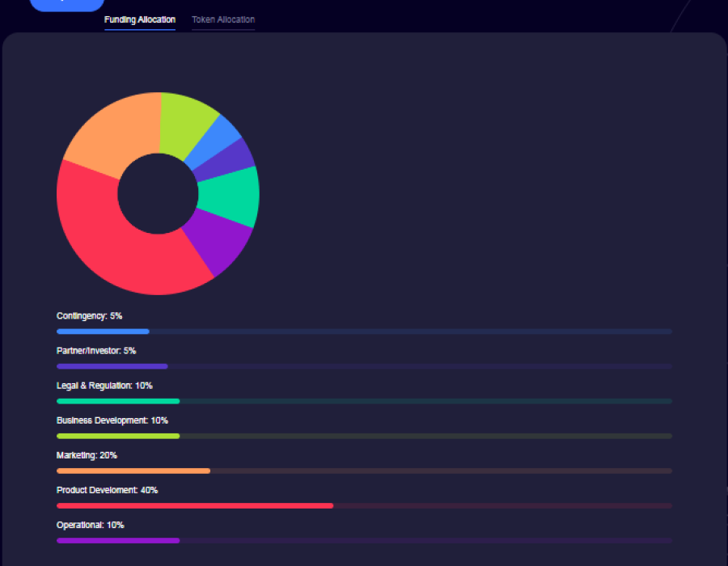Select the Funding Allocation tab
This screenshot has height=566, width=728.
[x=140, y=19]
